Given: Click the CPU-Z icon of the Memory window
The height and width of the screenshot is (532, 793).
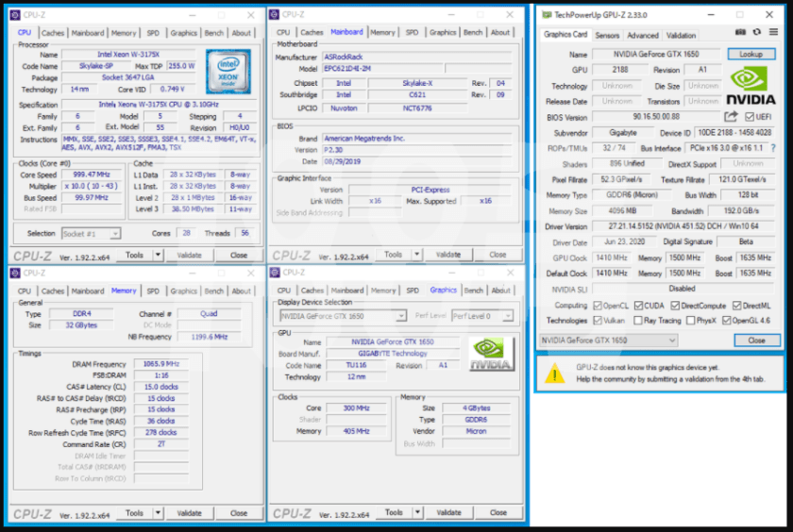Looking at the screenshot, I should (x=15, y=273).
